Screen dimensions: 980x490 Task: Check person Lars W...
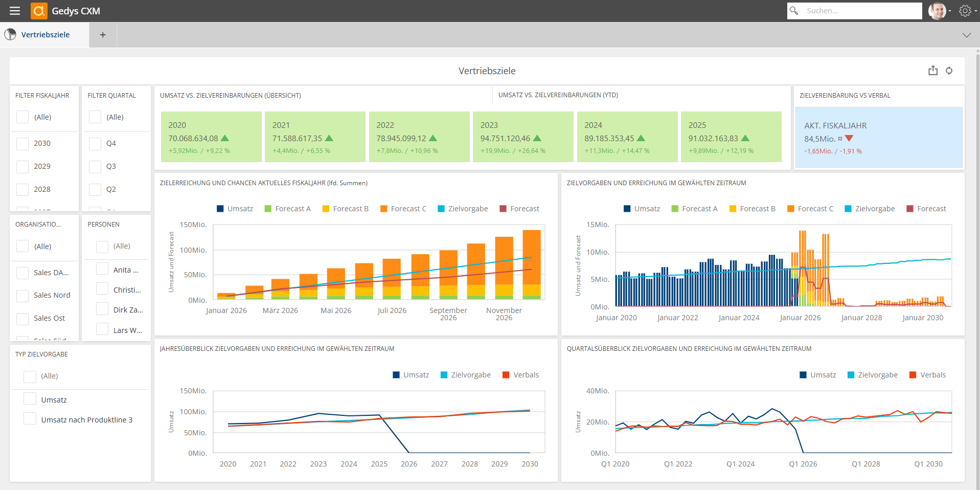tap(102, 329)
